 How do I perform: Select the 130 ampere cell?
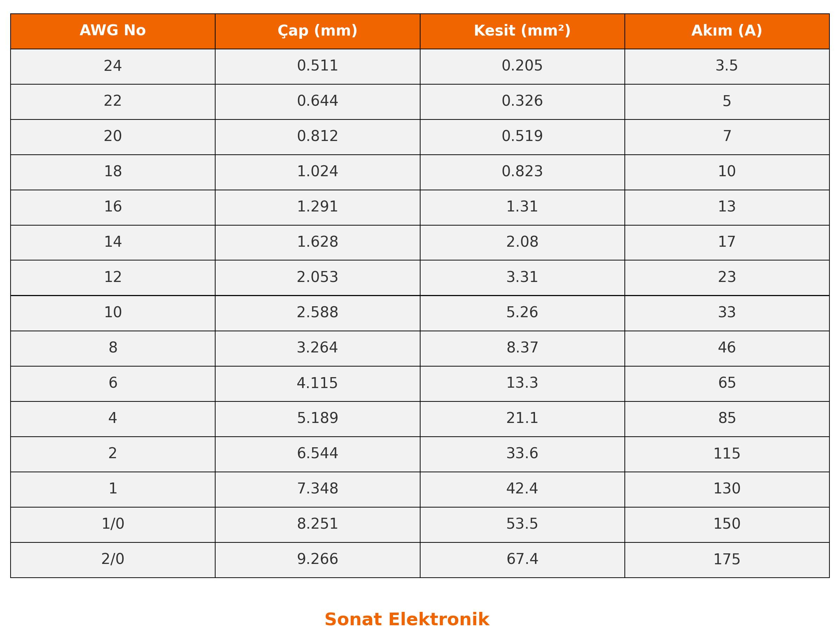pos(726,489)
